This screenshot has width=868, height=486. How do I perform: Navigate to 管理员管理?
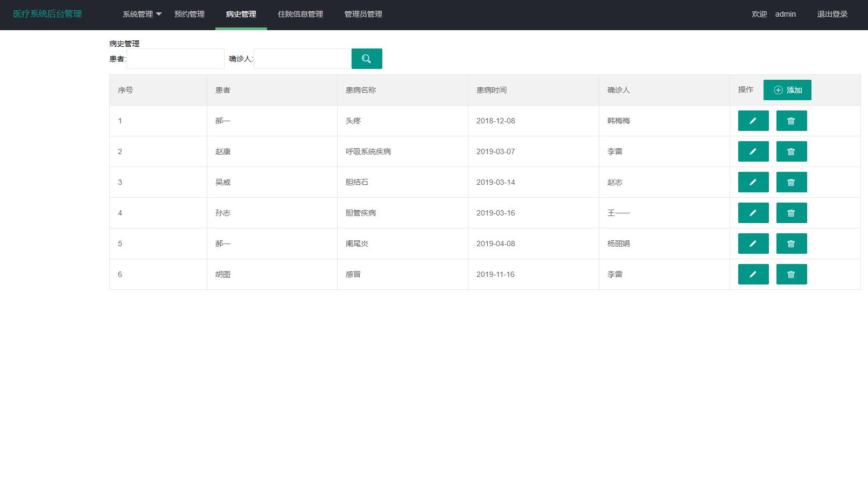tap(362, 15)
